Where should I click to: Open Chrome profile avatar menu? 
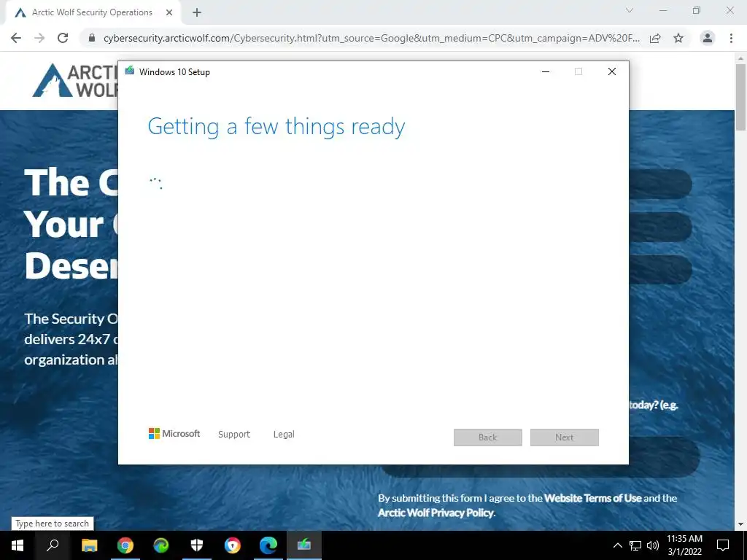[708, 38]
